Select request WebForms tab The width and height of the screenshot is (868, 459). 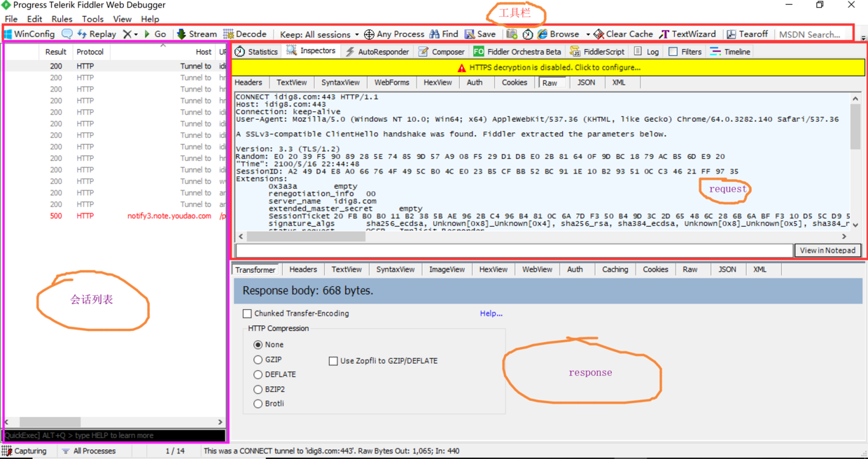(392, 83)
